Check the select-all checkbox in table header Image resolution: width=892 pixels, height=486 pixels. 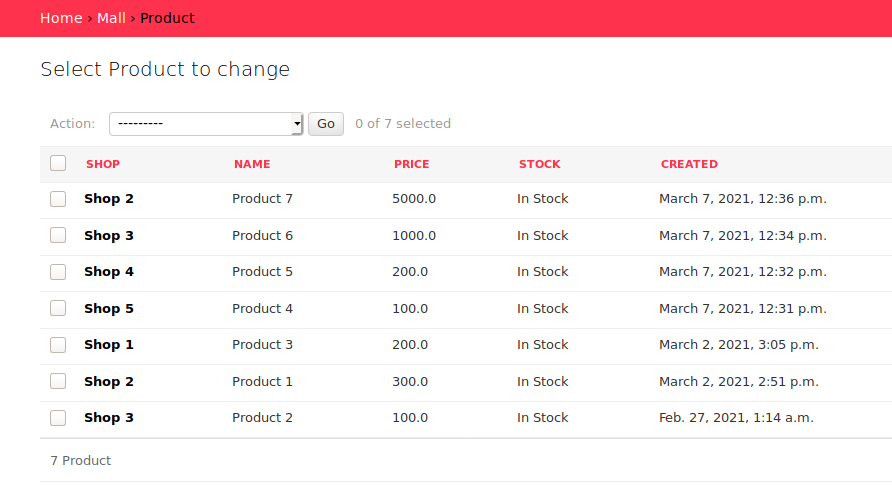tap(58, 163)
